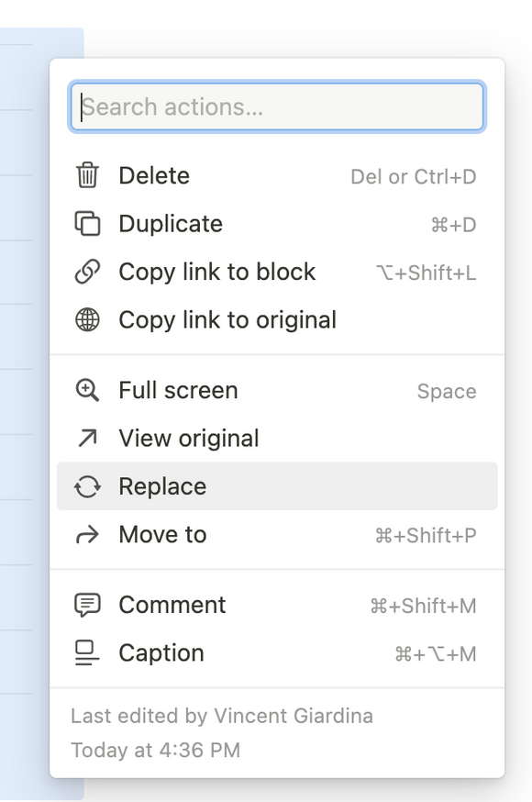Select the curved arrow icon beside Move to
This screenshot has width=532, height=802.
(x=87, y=534)
